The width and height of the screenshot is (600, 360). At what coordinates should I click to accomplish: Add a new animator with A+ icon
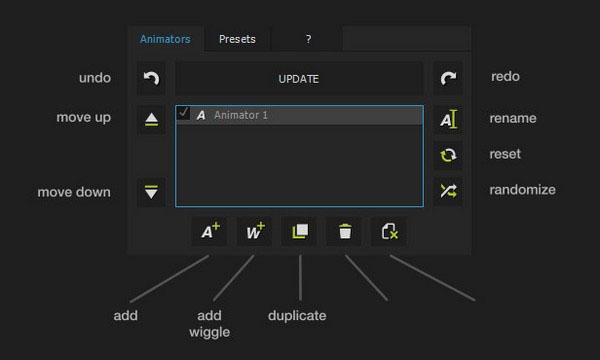tap(210, 231)
